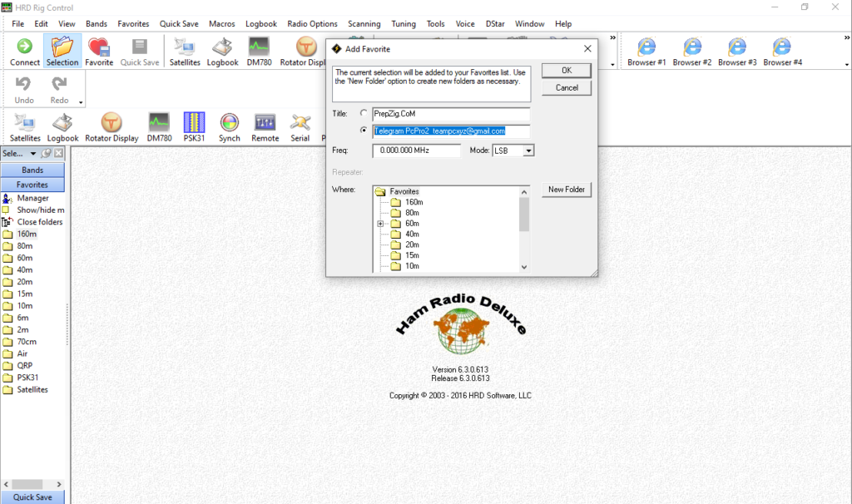
Task: Open the Bands menu
Action: 97,24
